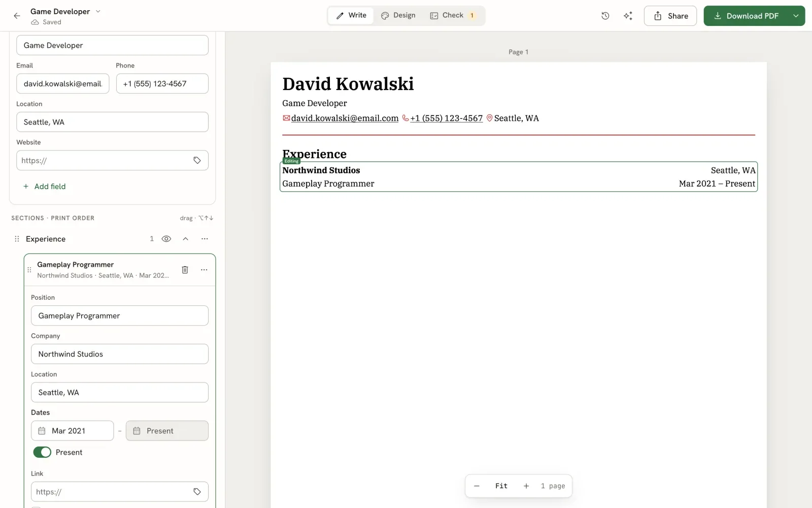Switch to the Write tab
The image size is (812, 508).
click(x=351, y=15)
